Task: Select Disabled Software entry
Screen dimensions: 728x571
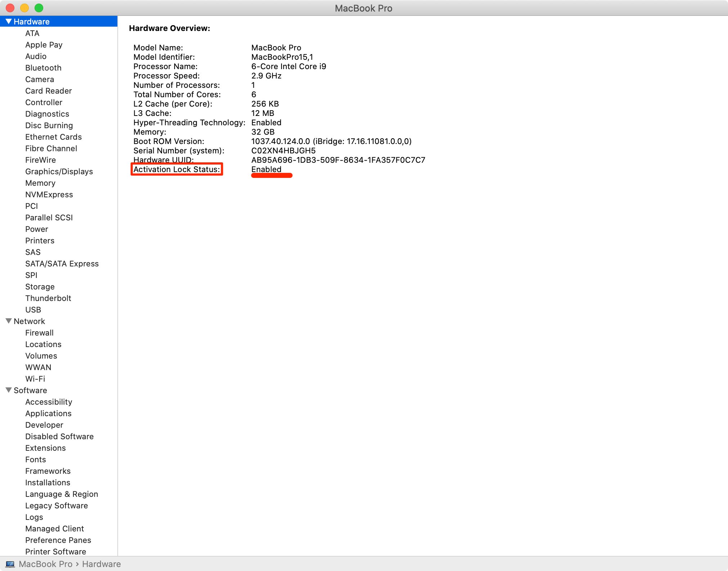Action: pyautogui.click(x=59, y=436)
